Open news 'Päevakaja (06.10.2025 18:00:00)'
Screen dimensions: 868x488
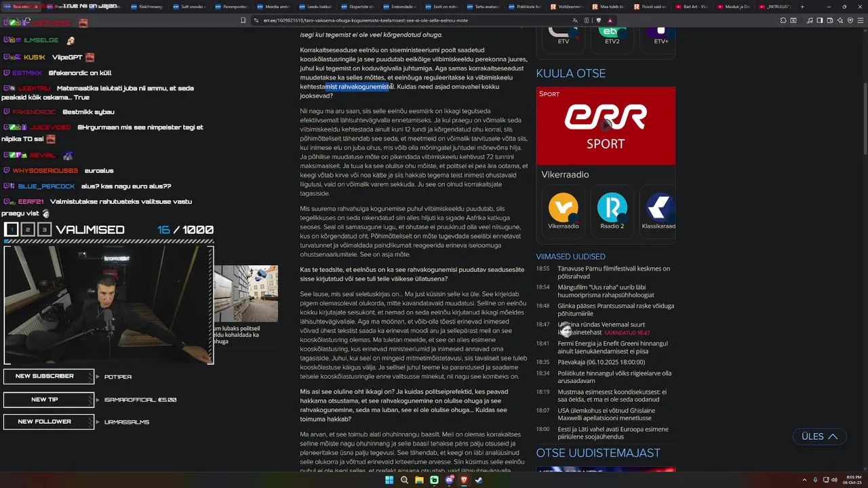[601, 362]
